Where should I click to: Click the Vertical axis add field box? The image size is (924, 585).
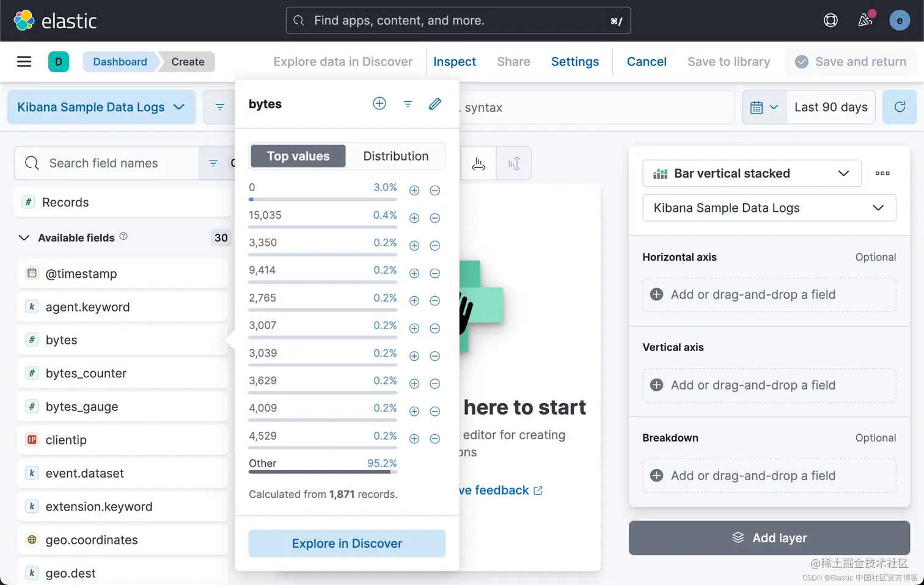pos(769,385)
